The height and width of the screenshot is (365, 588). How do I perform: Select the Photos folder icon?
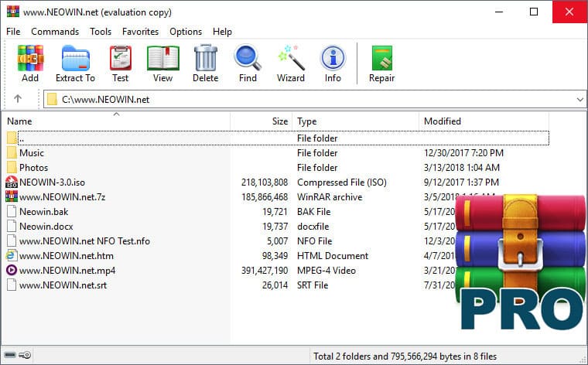click(12, 167)
